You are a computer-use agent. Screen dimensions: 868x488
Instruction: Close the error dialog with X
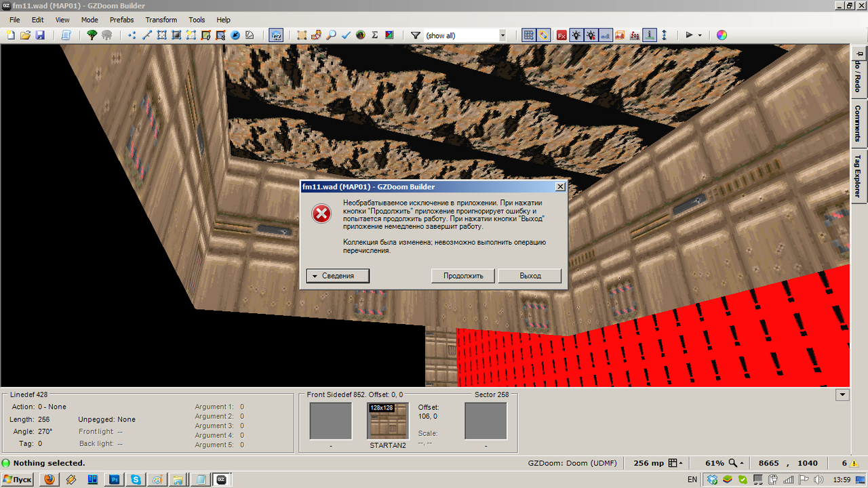click(560, 186)
